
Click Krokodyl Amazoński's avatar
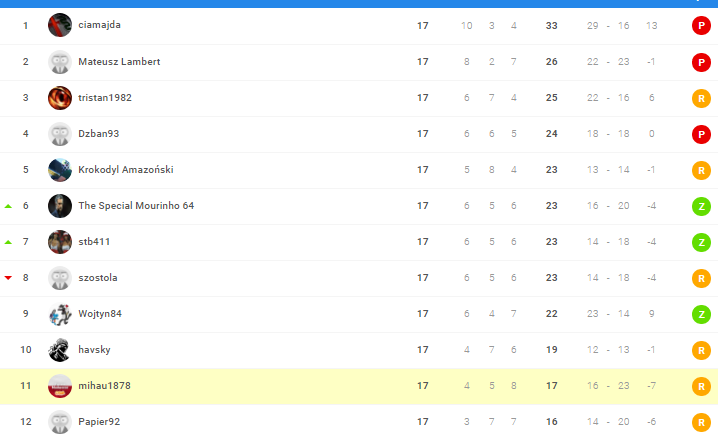click(x=60, y=170)
